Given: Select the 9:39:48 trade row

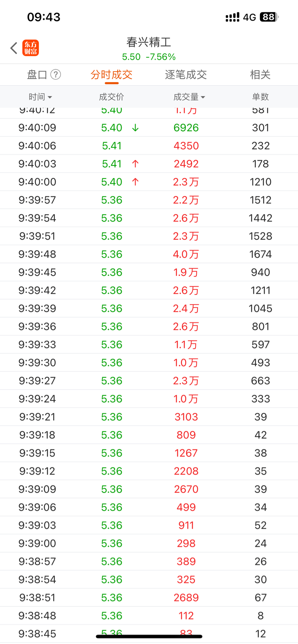Looking at the screenshot, I should tap(149, 254).
